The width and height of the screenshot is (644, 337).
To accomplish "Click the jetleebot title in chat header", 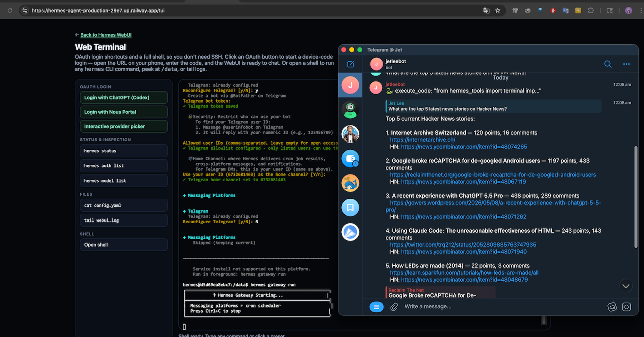I will click(x=395, y=61).
